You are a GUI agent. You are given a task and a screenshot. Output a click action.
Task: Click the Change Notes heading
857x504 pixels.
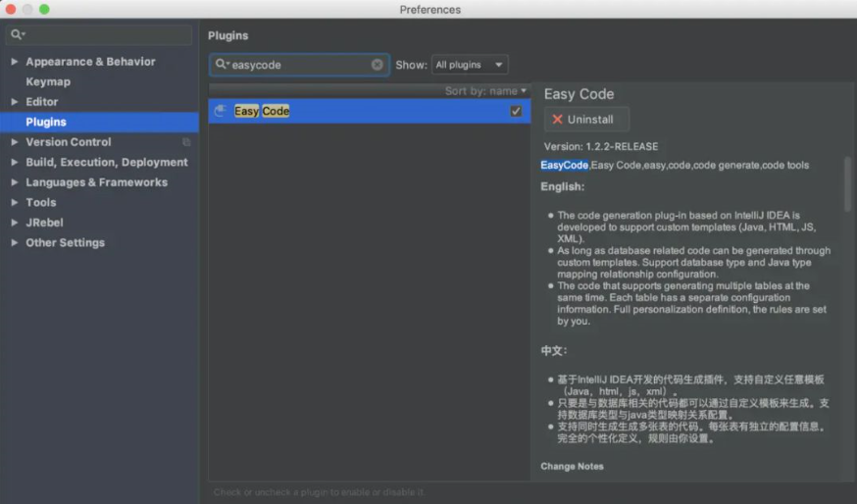tap(572, 467)
